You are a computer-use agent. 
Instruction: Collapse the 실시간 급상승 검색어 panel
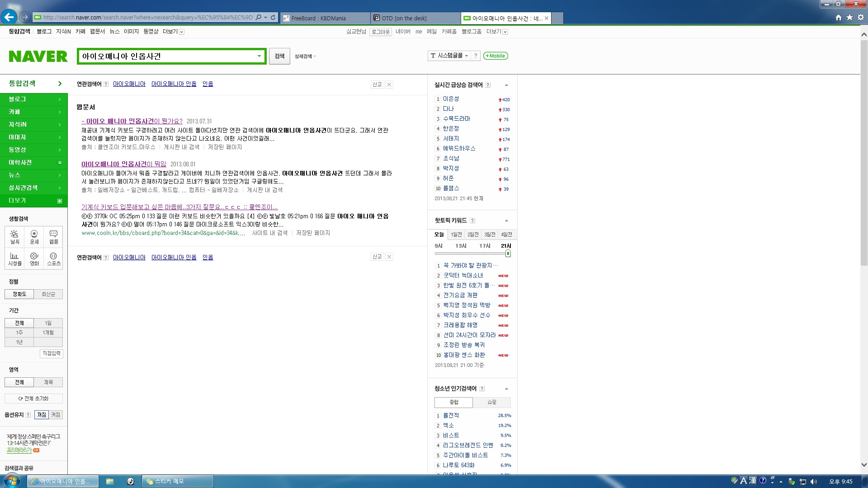pos(506,85)
